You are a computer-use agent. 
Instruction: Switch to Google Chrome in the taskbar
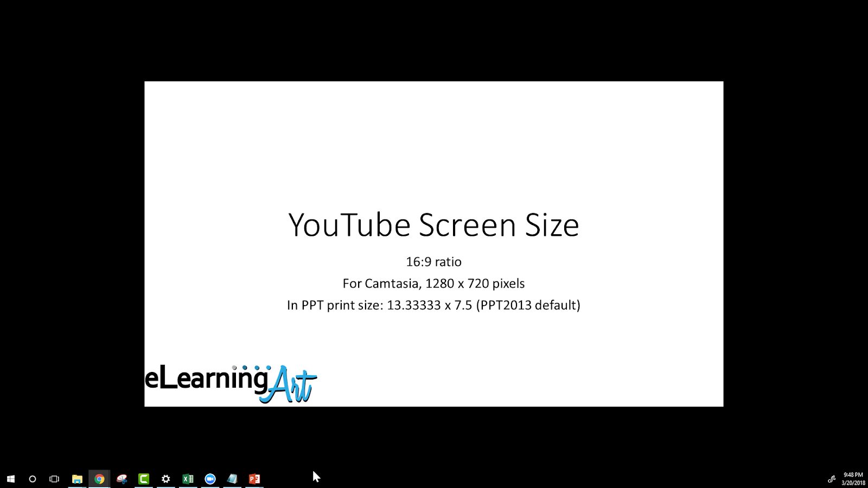point(99,479)
